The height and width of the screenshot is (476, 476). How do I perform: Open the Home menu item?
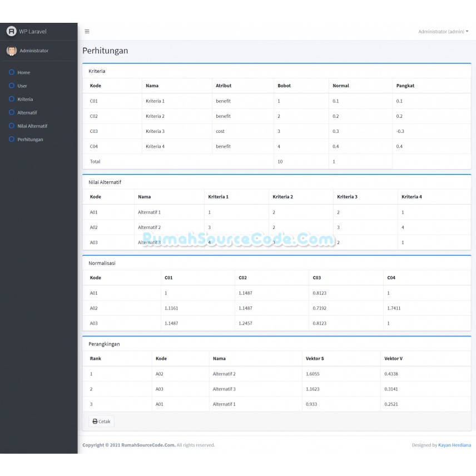[24, 72]
